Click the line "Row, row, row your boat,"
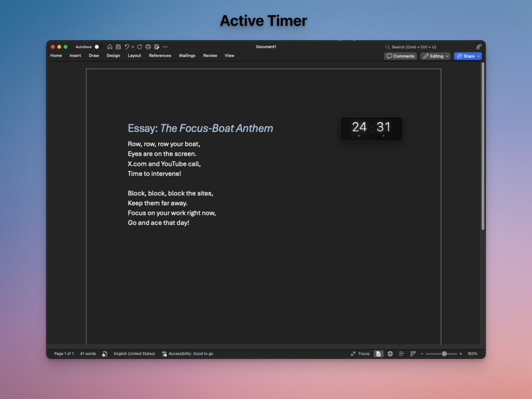The image size is (532, 399). point(164,144)
